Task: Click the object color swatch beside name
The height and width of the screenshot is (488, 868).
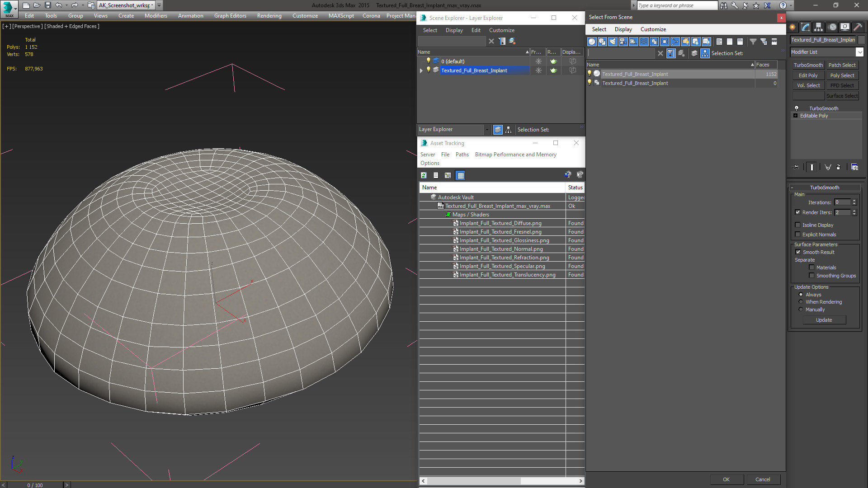Action: pos(861,40)
